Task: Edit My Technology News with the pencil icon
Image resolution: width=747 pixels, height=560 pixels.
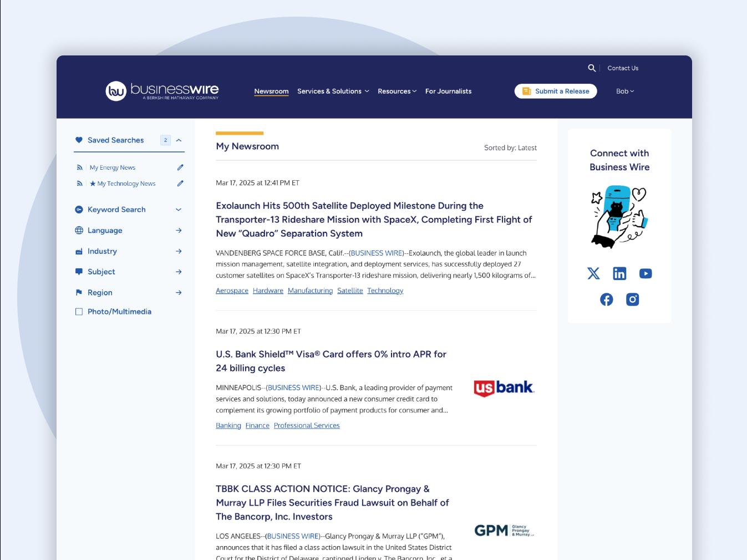Action: [x=180, y=183]
